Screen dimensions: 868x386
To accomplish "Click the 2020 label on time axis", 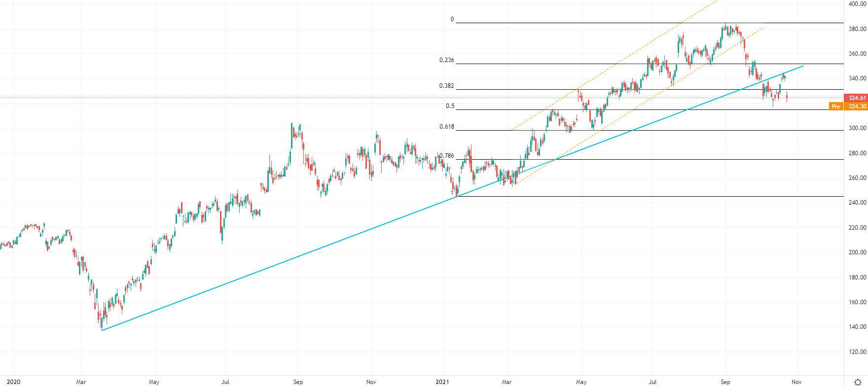I will (x=14, y=382).
